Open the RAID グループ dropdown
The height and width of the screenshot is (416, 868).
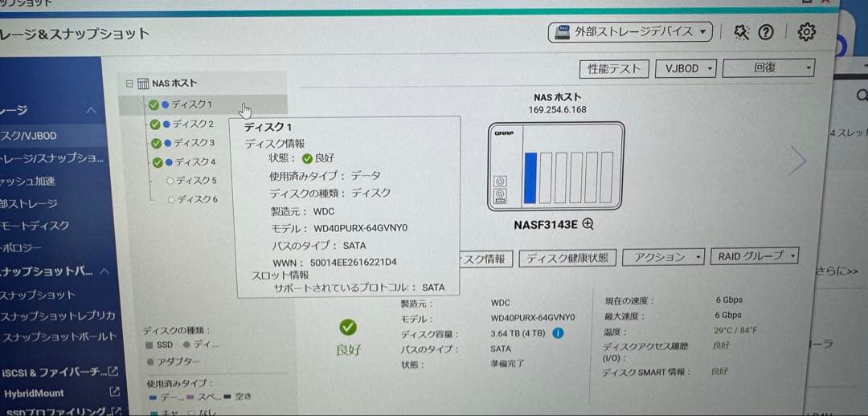pyautogui.click(x=755, y=256)
